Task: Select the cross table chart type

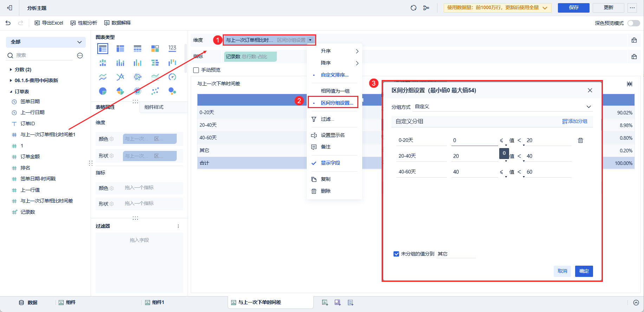Action: 120,48
